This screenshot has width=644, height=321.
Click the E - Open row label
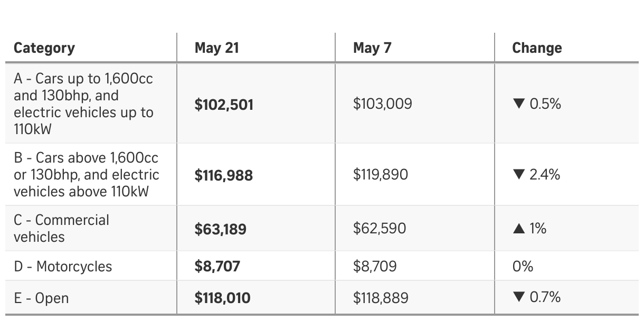point(41,298)
